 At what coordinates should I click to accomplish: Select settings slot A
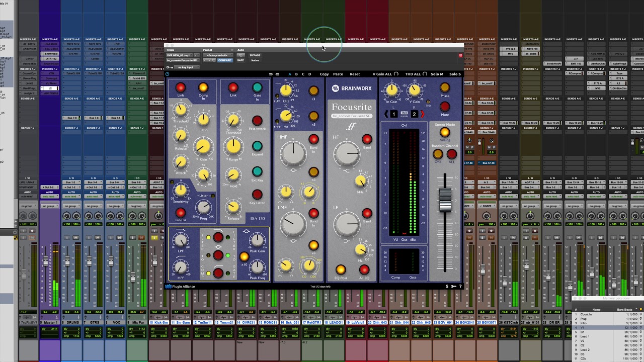pyautogui.click(x=290, y=74)
